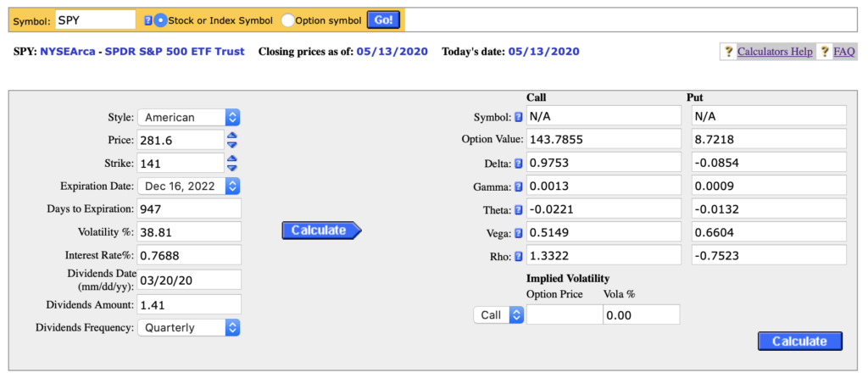
Task: Open the Style dropdown showing American
Action: [x=189, y=117]
